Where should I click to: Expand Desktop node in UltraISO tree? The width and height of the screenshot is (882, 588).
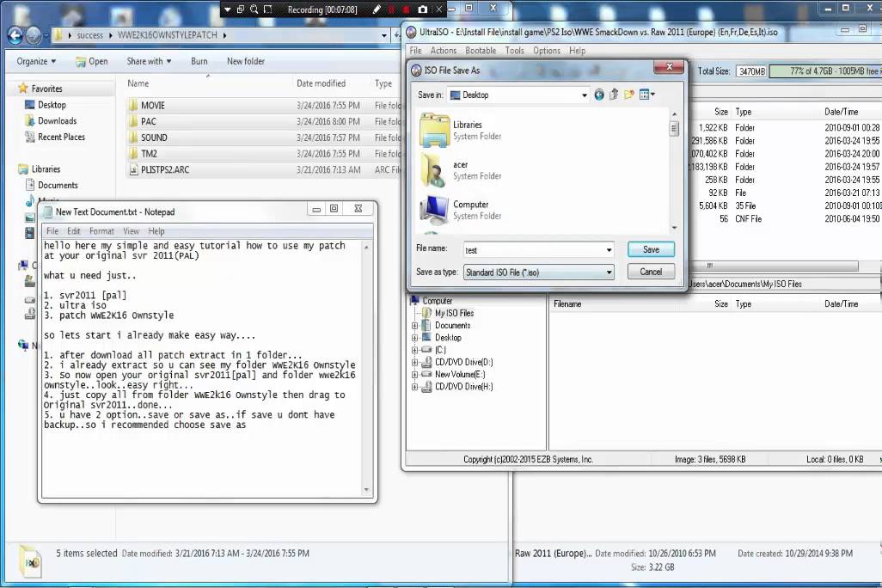[x=414, y=338]
